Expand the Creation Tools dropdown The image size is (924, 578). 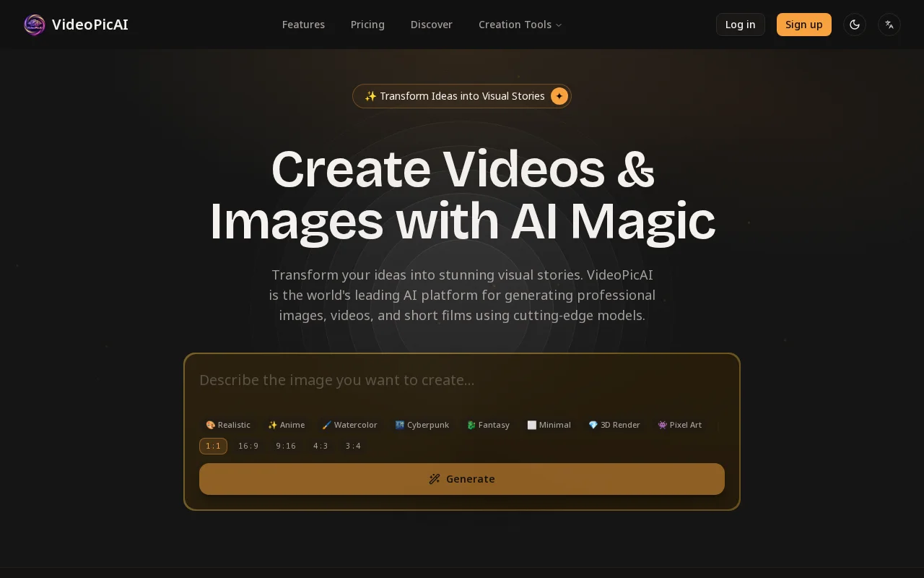pyautogui.click(x=520, y=25)
